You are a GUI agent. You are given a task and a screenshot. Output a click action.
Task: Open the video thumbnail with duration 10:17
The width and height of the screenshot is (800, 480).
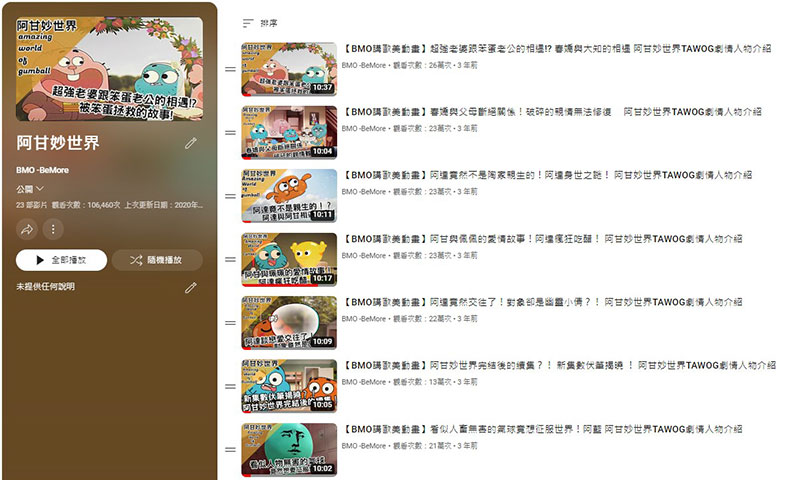click(x=289, y=260)
